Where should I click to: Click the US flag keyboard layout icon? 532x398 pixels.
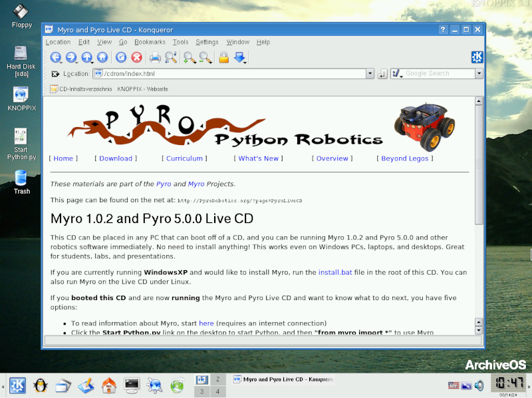click(454, 385)
